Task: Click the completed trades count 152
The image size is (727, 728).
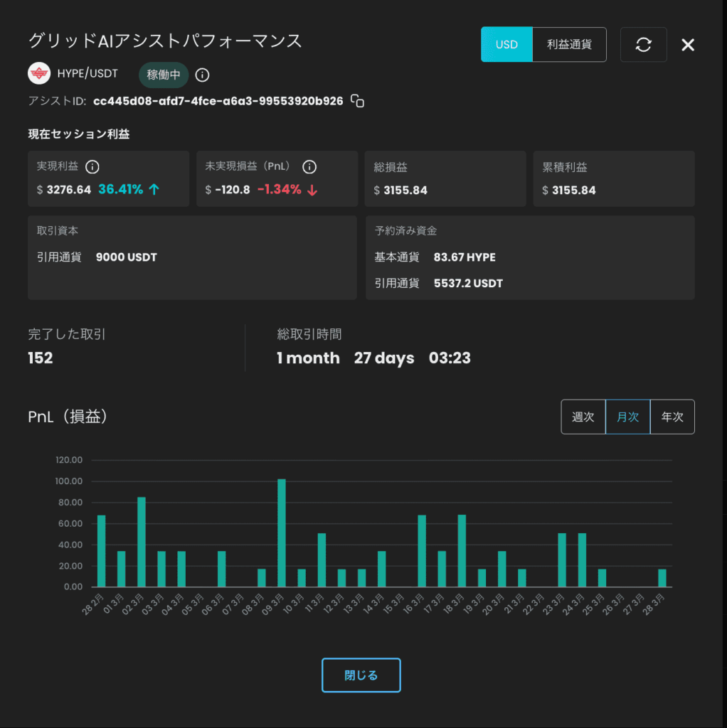Action: tap(41, 358)
